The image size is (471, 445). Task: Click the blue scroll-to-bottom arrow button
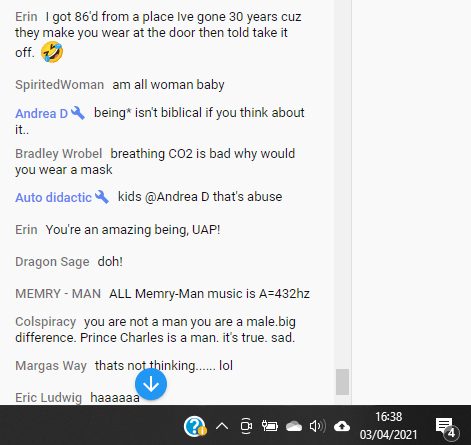click(x=151, y=384)
